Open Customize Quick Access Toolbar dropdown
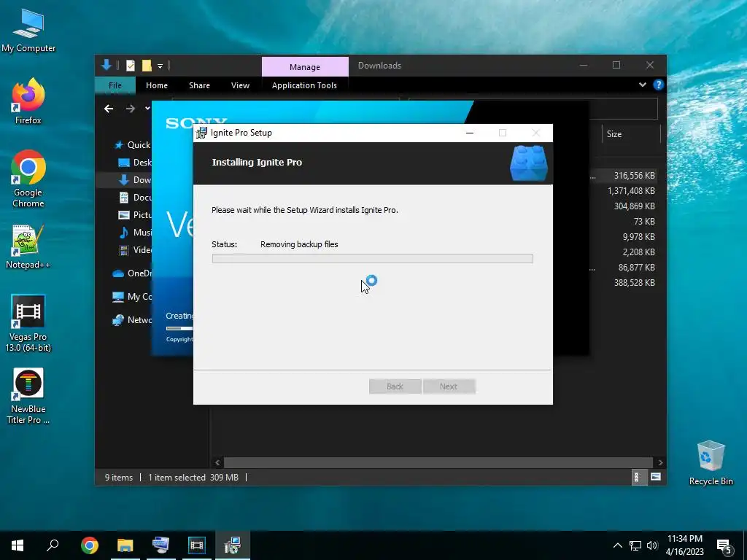This screenshot has width=747, height=560. [160, 66]
